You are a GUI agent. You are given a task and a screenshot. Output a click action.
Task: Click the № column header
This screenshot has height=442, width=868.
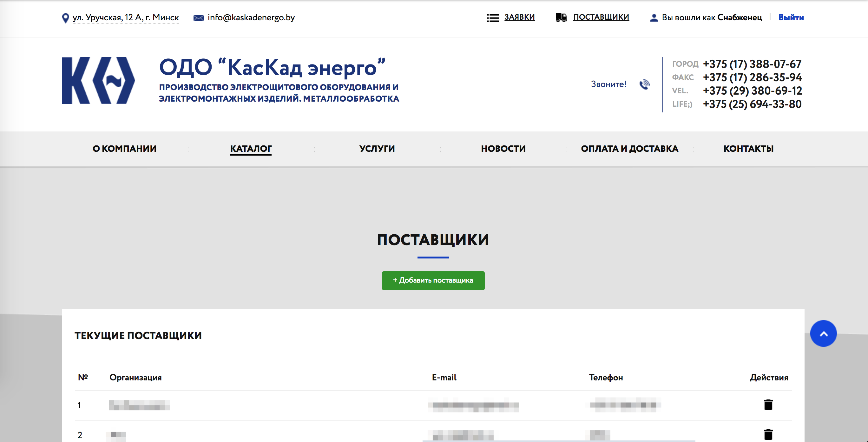click(x=82, y=377)
